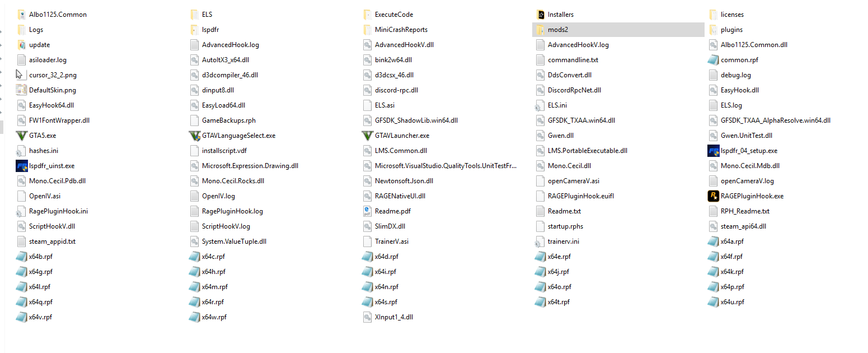Click the Logs folder icon
This screenshot has width=868, height=353.
coord(21,30)
